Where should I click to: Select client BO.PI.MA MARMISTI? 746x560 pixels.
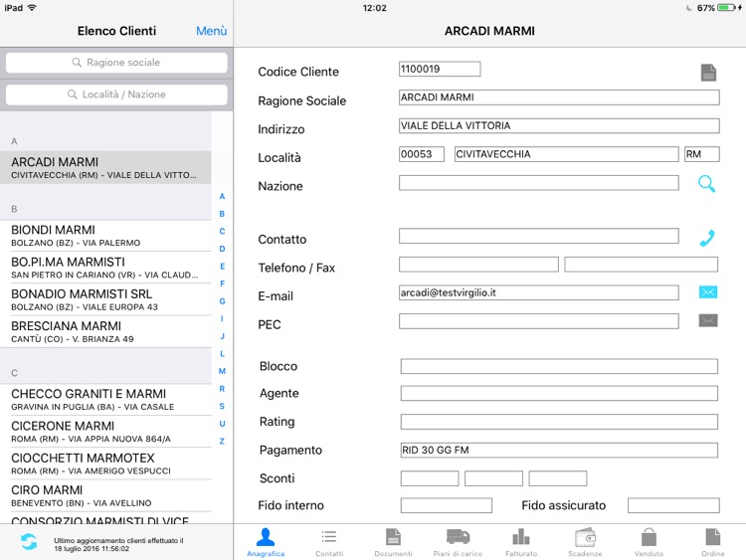105,268
